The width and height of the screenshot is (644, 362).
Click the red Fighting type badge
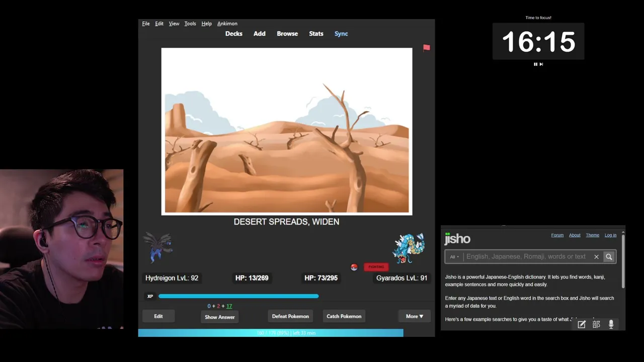376,267
